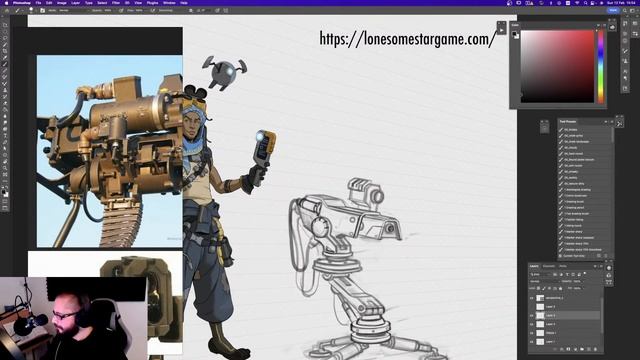
Task: Select the Eyedropper tool
Action: pos(5,58)
